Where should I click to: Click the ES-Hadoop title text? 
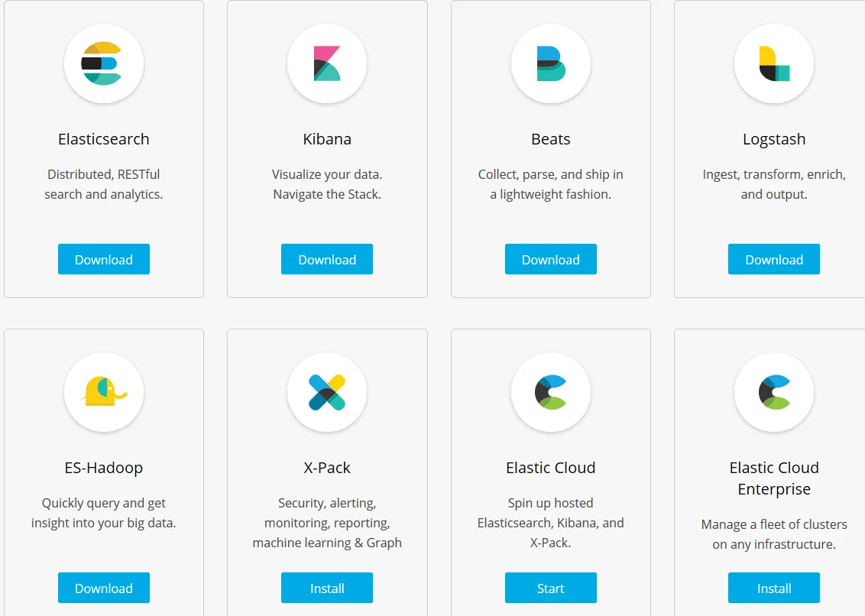tap(104, 468)
